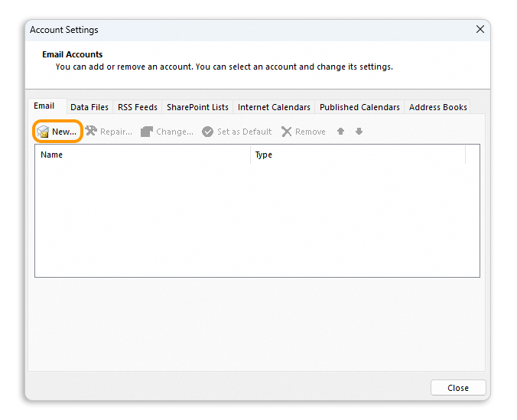This screenshot has height=420, width=517.
Task: Go to the Published Calendars tab
Action: [x=359, y=107]
